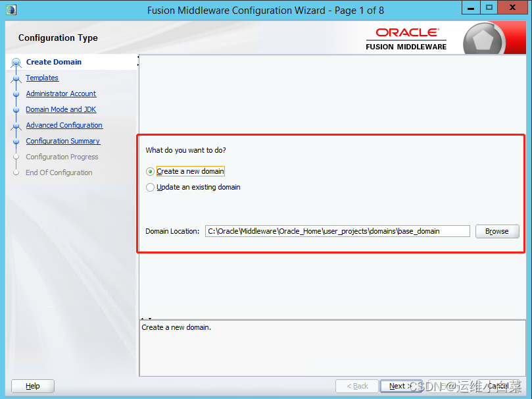The height and width of the screenshot is (399, 532).
Task: Click the Domain Location label
Action: coord(172,231)
